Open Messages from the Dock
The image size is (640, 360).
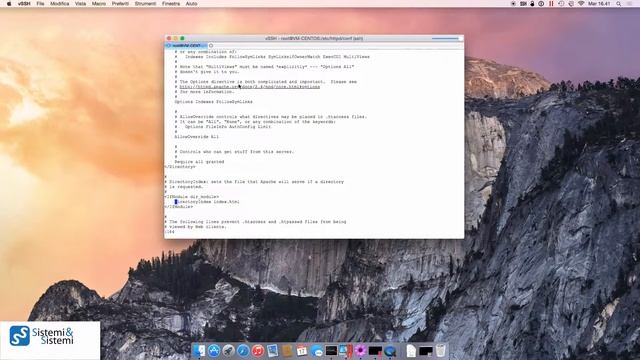[316, 350]
